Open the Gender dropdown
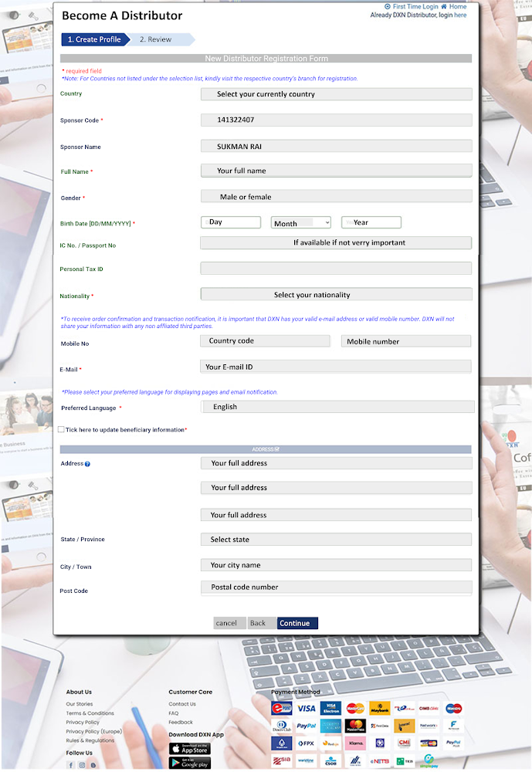Viewport: 532px width, 772px height. pyautogui.click(x=337, y=196)
